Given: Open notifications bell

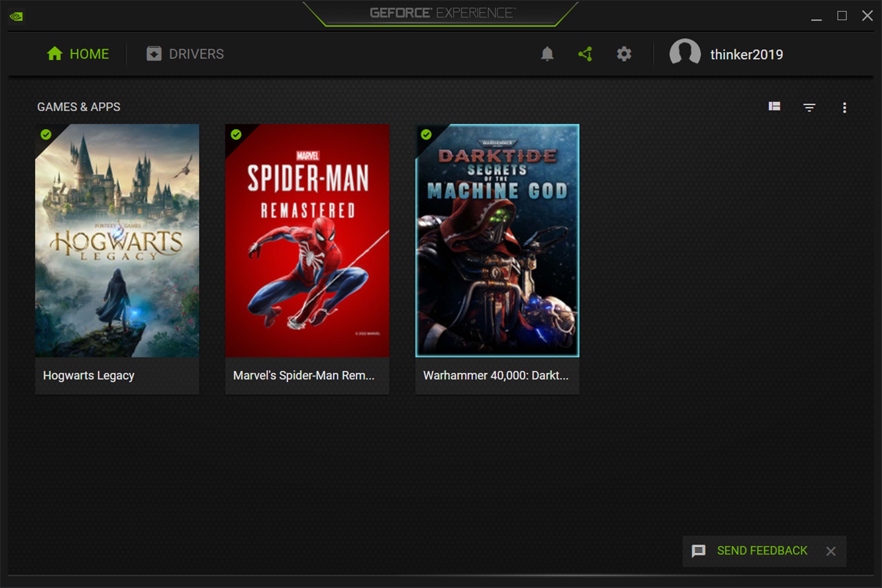Looking at the screenshot, I should pyautogui.click(x=547, y=54).
